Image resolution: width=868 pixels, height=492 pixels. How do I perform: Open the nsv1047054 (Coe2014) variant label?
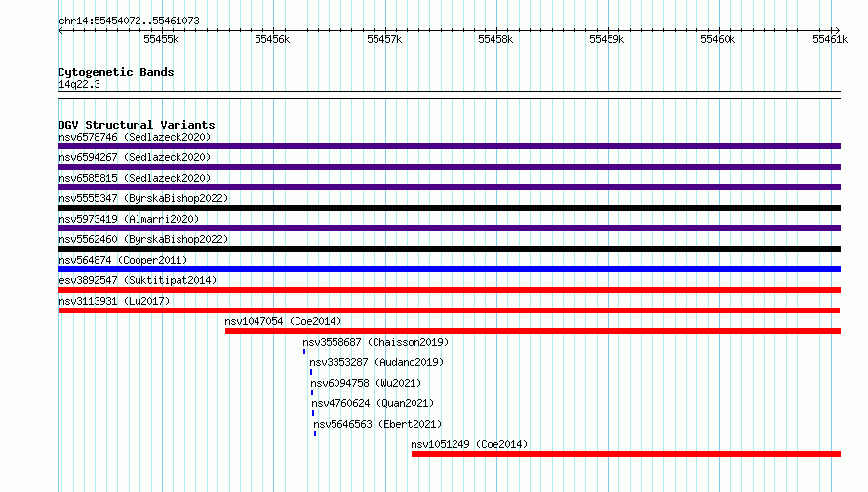283,321
